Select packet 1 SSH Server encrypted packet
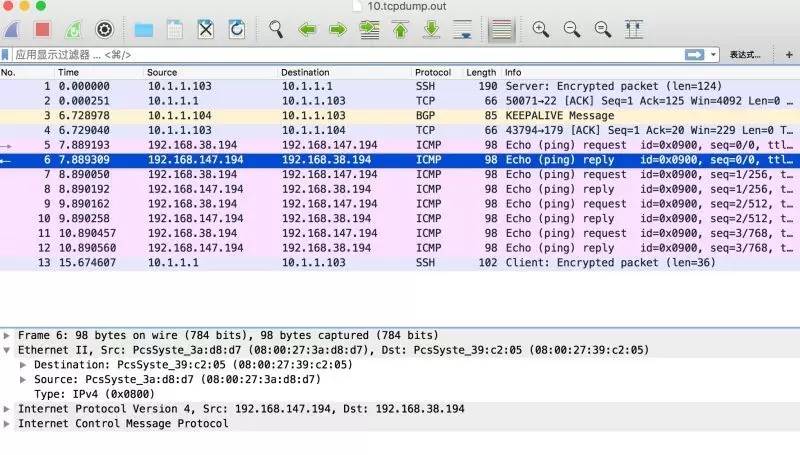The image size is (800, 455). (x=400, y=86)
